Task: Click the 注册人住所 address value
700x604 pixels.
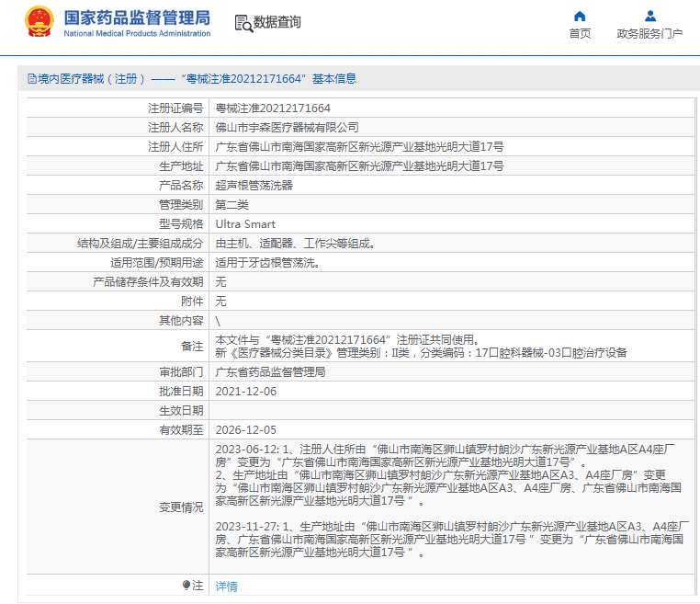Action: coord(359,146)
